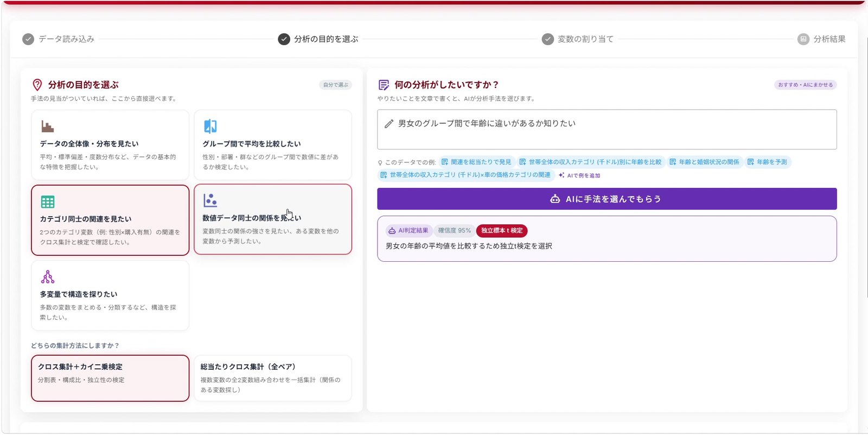Click the label このデータでの例:
Screen dimensions: 868x435
pos(411,162)
